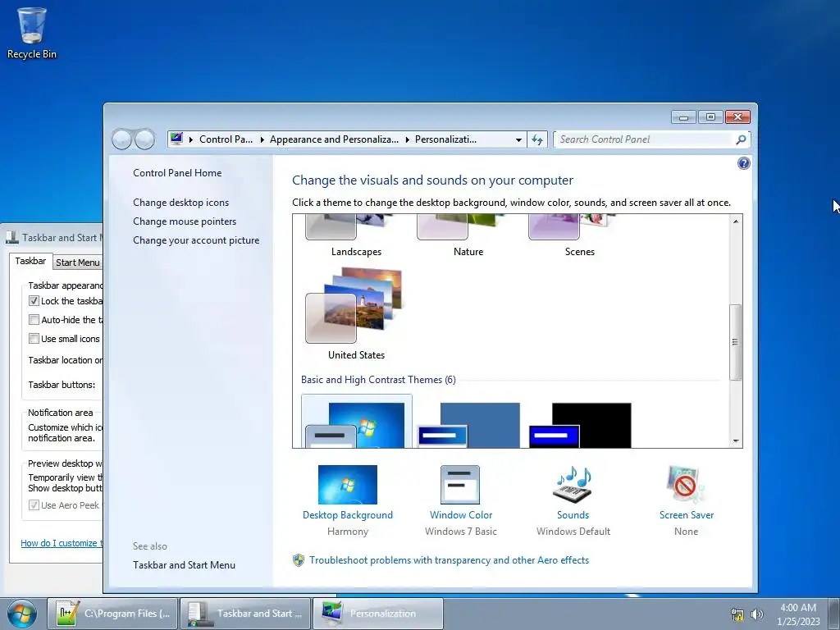Switch to Taskbar and Start Menu taskbar button
Viewport: 840px width, 630px height.
click(x=245, y=614)
